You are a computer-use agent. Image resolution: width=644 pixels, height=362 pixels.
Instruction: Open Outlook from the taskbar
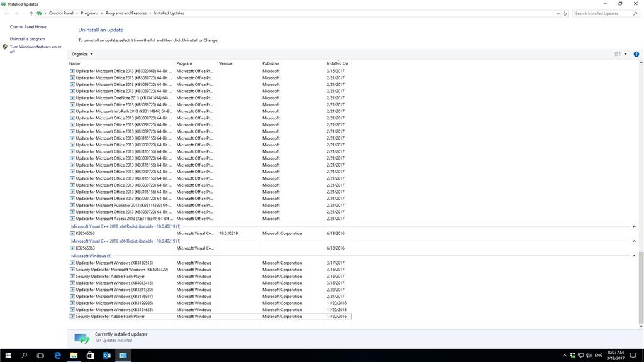point(107,356)
